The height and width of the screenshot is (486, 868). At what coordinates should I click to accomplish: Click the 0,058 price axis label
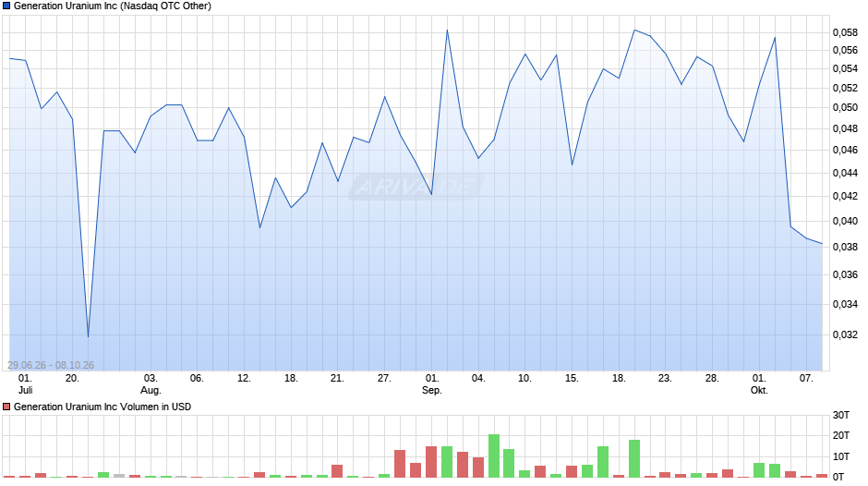(845, 32)
